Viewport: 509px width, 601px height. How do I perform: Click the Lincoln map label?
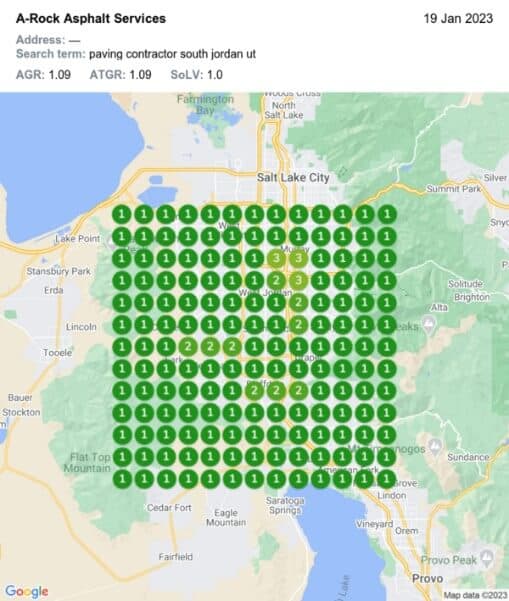tap(81, 327)
